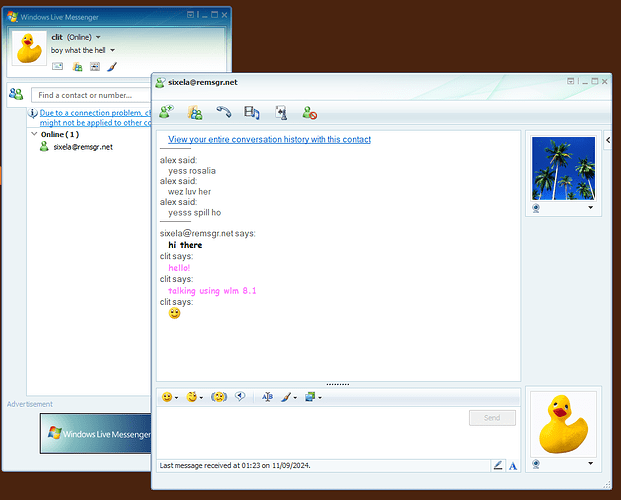The width and height of the screenshot is (621, 500).
Task: Click the change font icon
Action: tap(267, 397)
